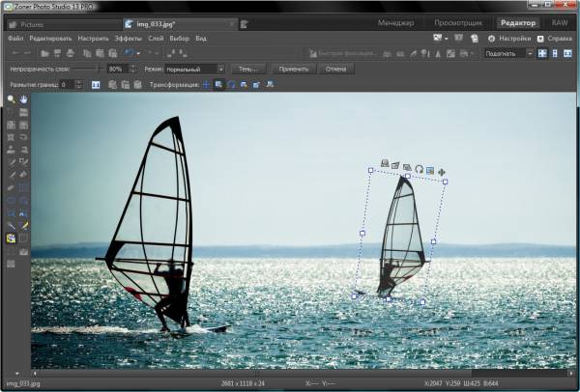This screenshot has width=580, height=392.
Task: Open the Эффекты menu
Action: (x=128, y=39)
